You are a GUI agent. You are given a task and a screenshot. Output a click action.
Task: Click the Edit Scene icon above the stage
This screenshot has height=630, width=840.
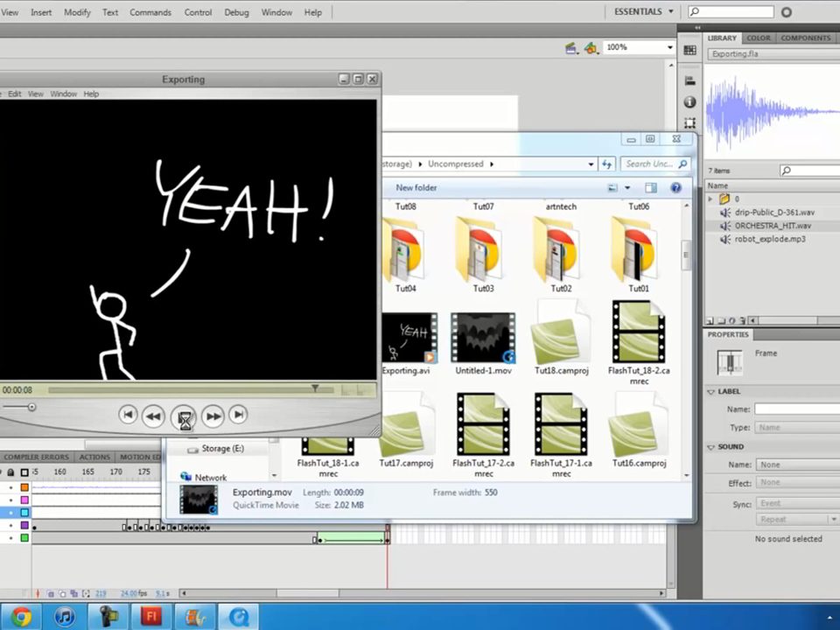click(571, 48)
